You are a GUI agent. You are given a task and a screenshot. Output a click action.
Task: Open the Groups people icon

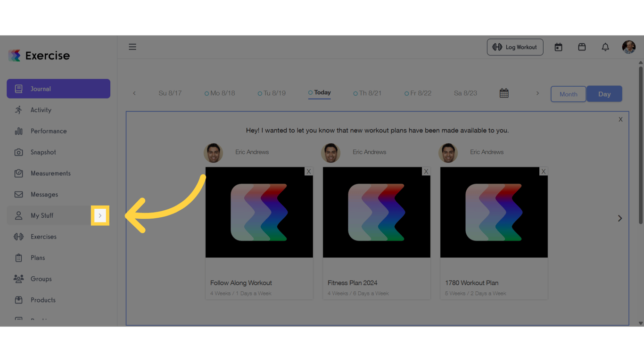[x=19, y=279]
